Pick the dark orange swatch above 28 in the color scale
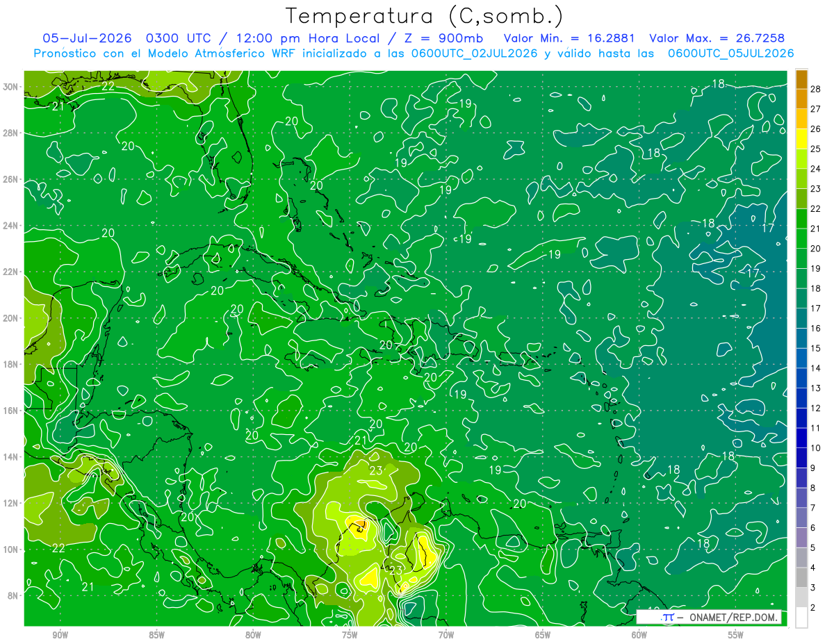 pyautogui.click(x=801, y=79)
